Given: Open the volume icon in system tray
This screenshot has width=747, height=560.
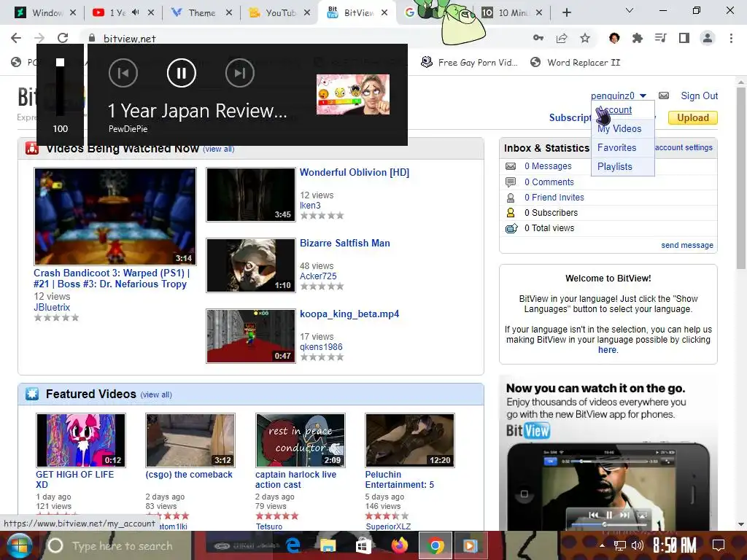Looking at the screenshot, I should 637,545.
